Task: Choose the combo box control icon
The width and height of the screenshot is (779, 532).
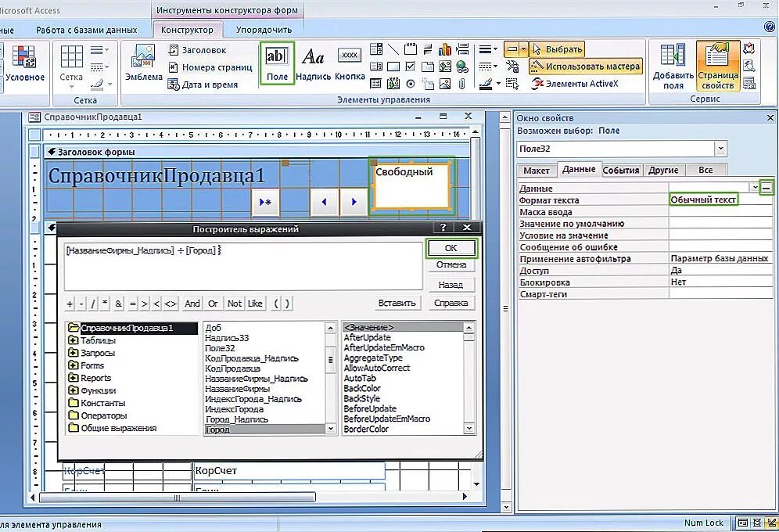Action: [x=376, y=49]
